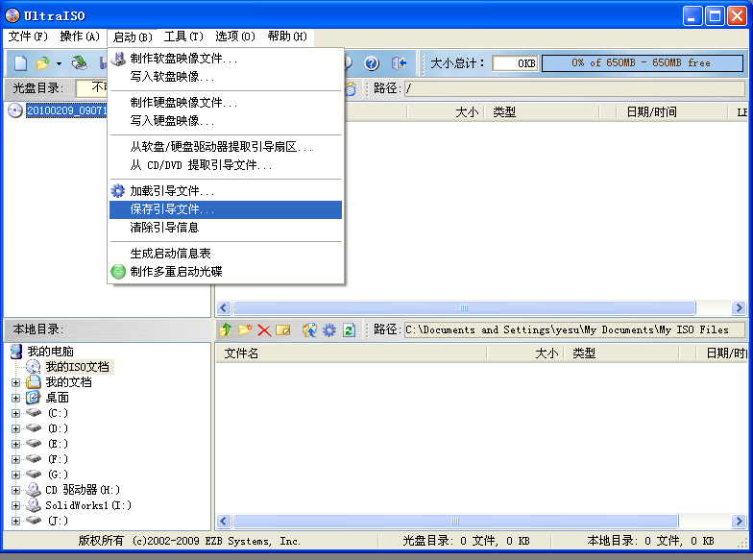
Task: Expand the (E:) drive node
Action: (15, 444)
